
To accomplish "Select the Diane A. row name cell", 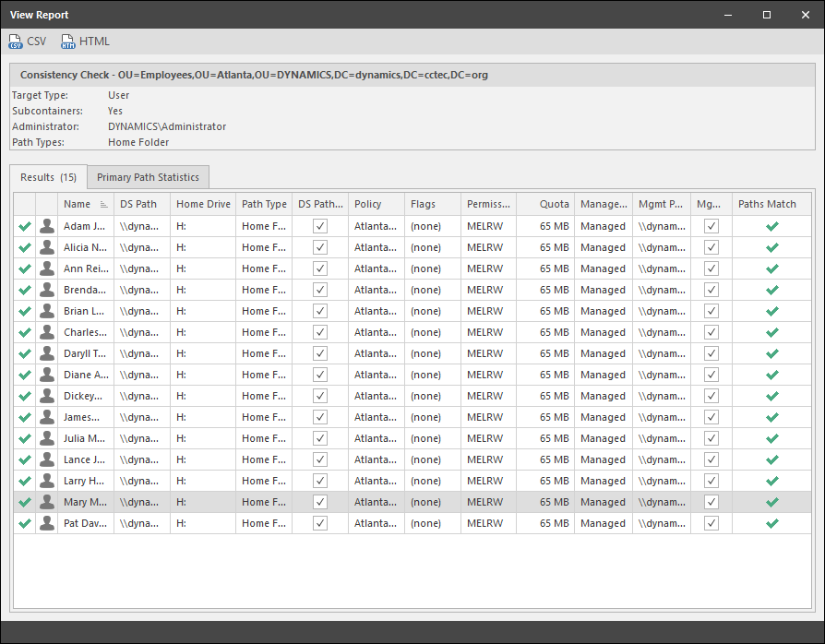I will coord(85,375).
